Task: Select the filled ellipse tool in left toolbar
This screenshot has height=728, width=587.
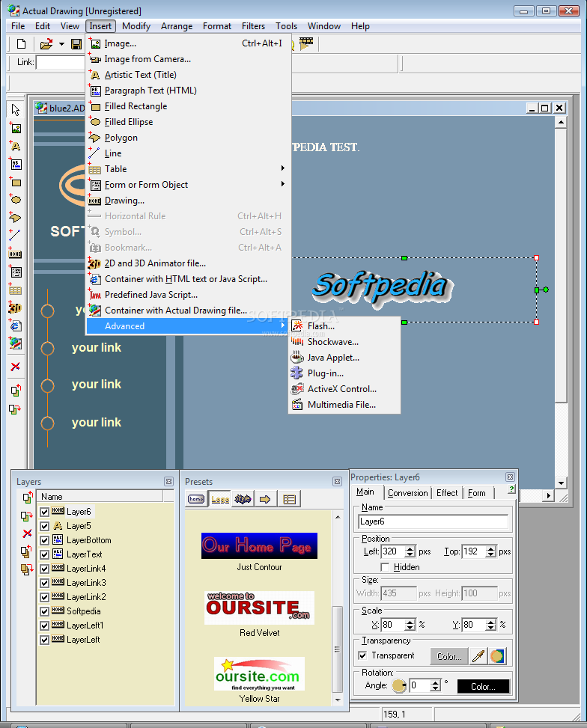Action: coord(15,200)
